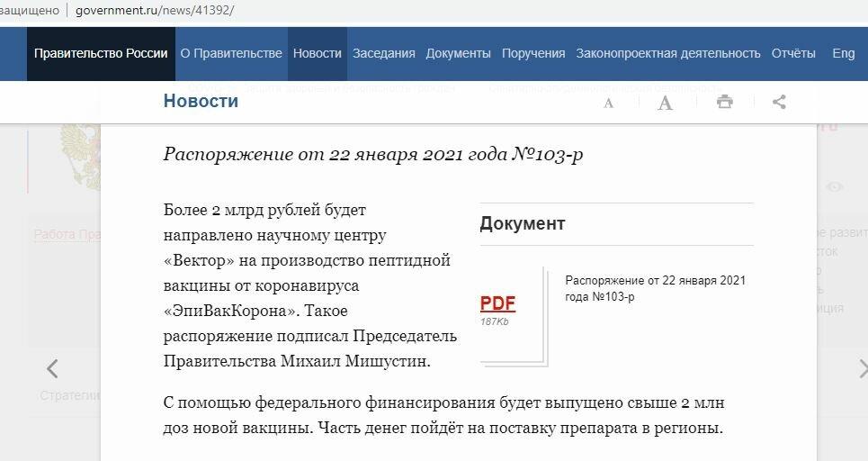
Task: Click the browser address bar URL
Action: click(x=155, y=11)
